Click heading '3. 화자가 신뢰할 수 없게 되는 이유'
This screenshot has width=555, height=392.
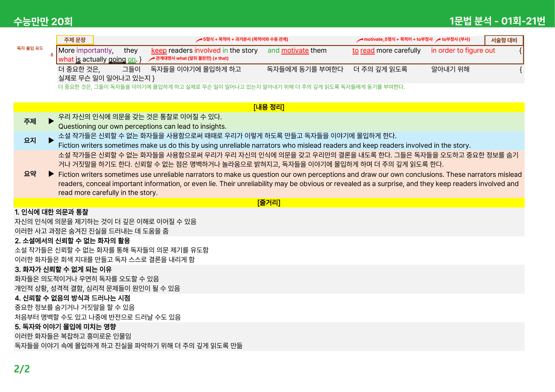[x=63, y=269]
